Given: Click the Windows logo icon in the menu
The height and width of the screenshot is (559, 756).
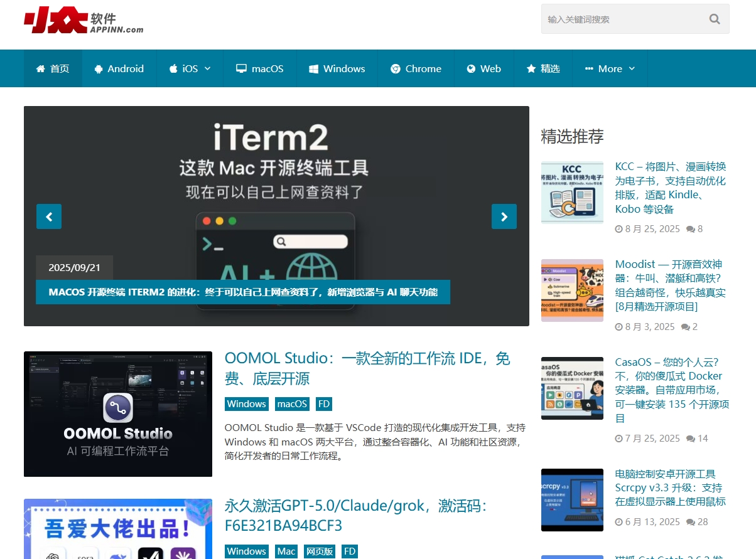Looking at the screenshot, I should pos(312,69).
